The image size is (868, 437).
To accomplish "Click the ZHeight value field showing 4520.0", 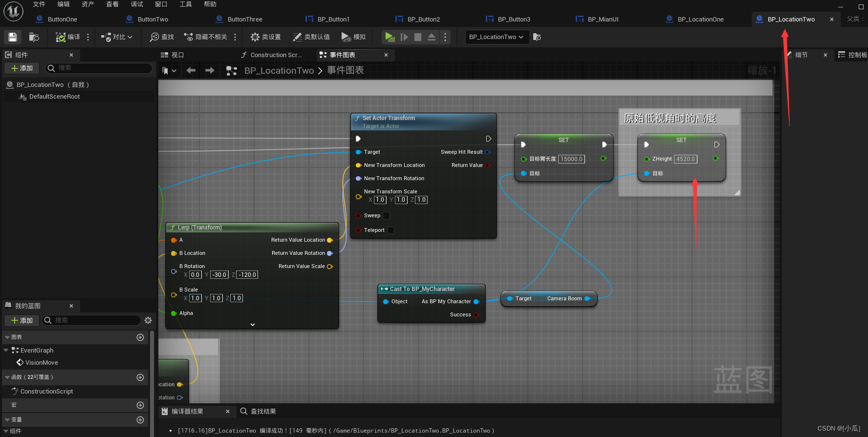I will pos(686,159).
